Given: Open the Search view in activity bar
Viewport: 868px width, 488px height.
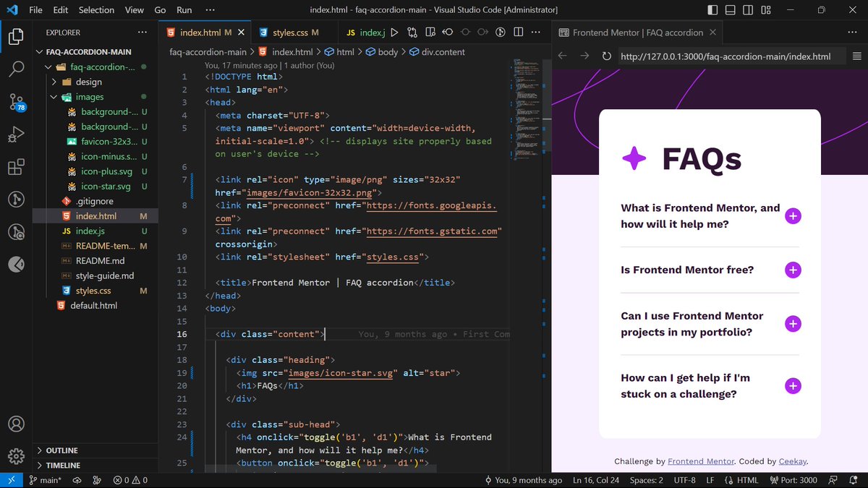Looking at the screenshot, I should coord(16,69).
